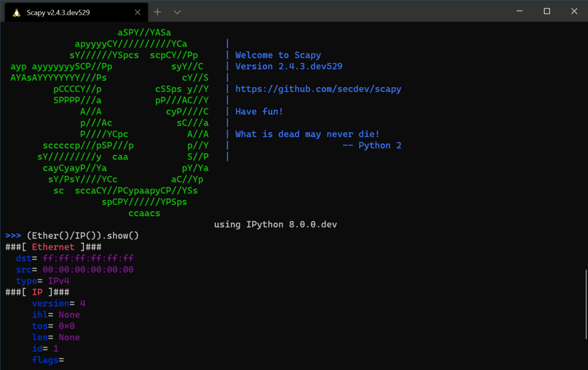Viewport: 588px width, 370px height.
Task: Click the type IPv4 field value
Action: pyautogui.click(x=59, y=281)
